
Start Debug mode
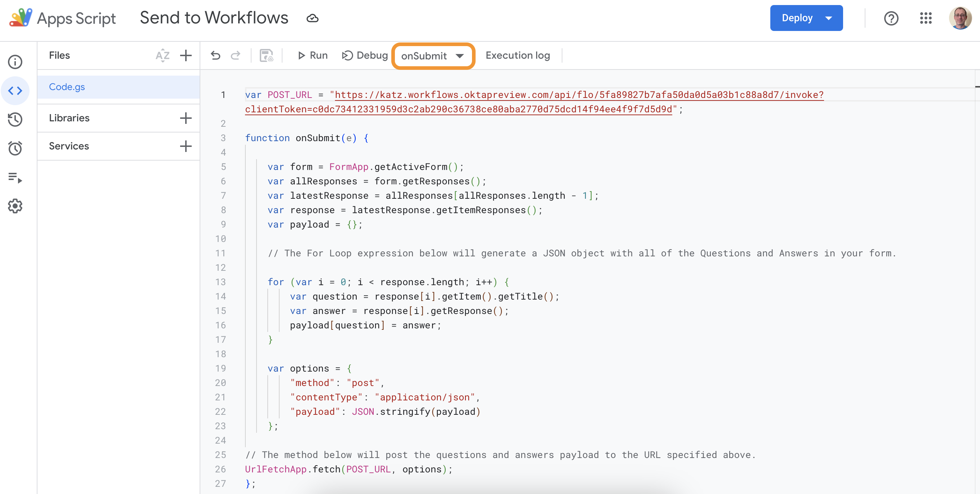coord(364,55)
